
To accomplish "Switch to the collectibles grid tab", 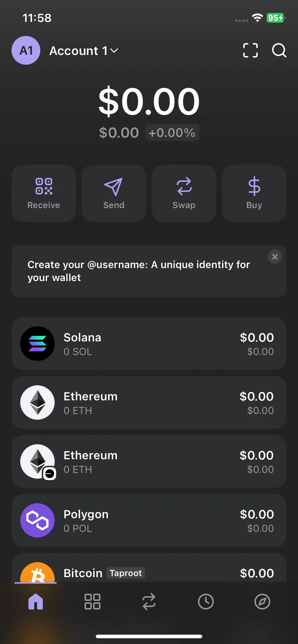I will pos(92,602).
